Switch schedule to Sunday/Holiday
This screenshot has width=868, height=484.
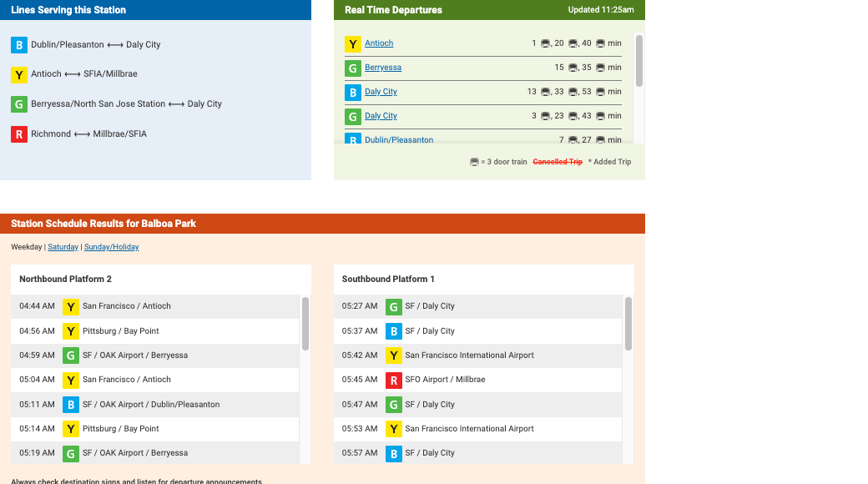[x=111, y=247]
